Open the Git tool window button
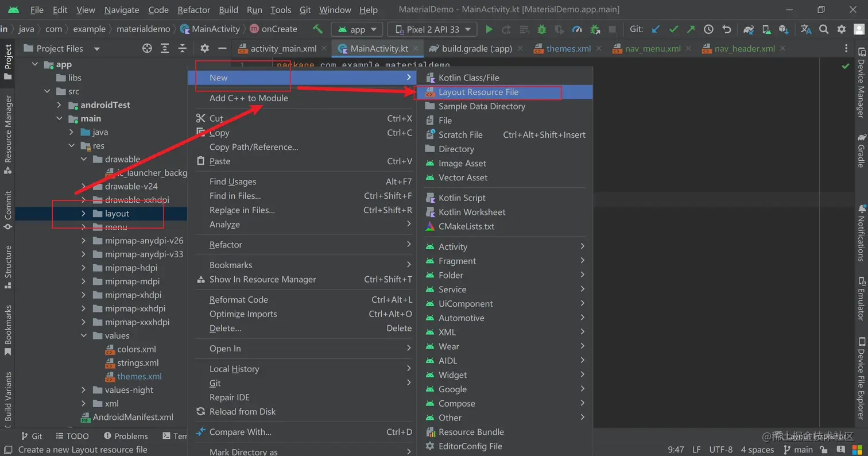Image resolution: width=868 pixels, height=456 pixels. (x=32, y=436)
